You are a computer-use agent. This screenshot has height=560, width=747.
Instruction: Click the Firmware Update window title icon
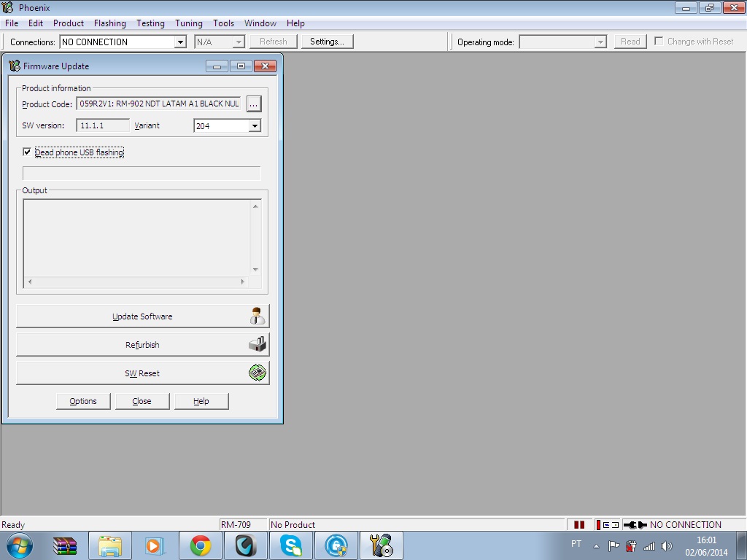point(15,66)
